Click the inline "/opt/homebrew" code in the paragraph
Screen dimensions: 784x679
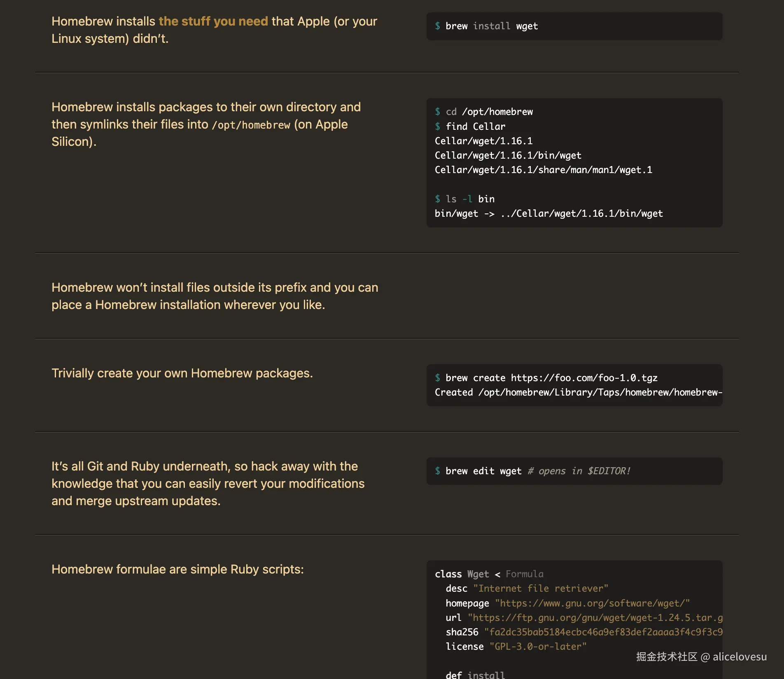[x=251, y=125]
